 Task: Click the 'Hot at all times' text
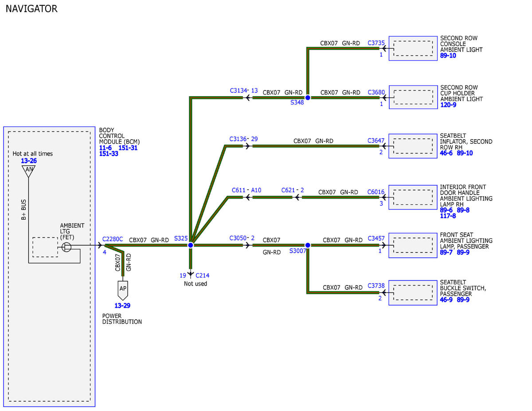click(32, 154)
